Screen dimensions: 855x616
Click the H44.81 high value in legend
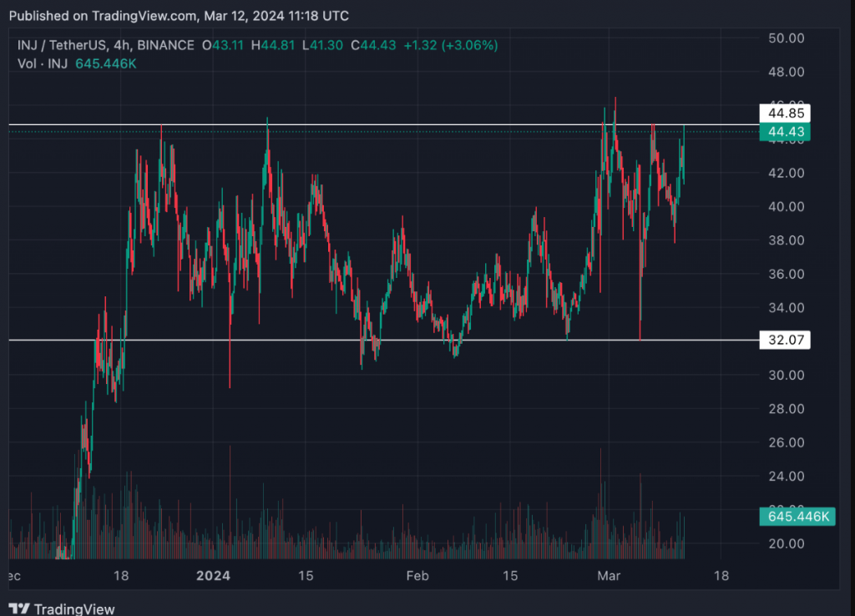(275, 45)
